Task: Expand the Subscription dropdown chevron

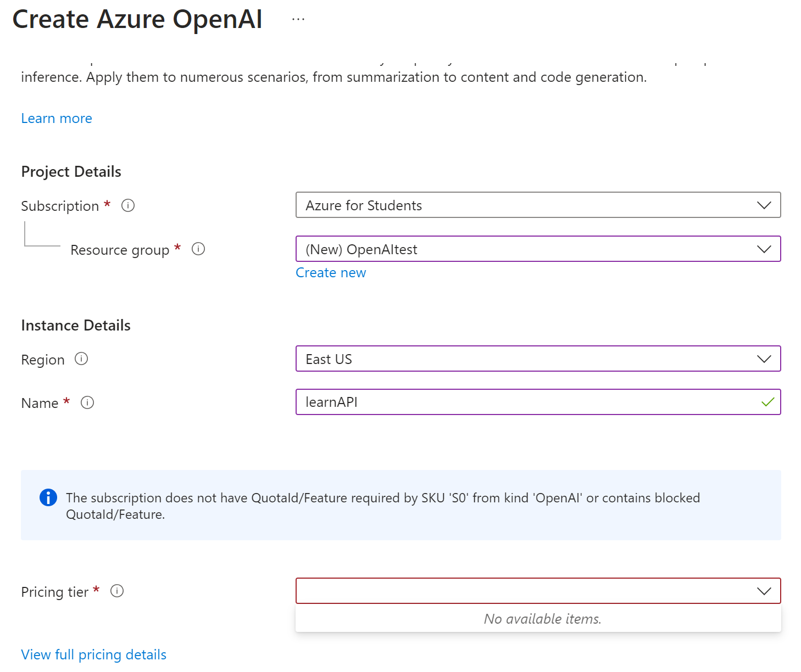Action: 764,205
